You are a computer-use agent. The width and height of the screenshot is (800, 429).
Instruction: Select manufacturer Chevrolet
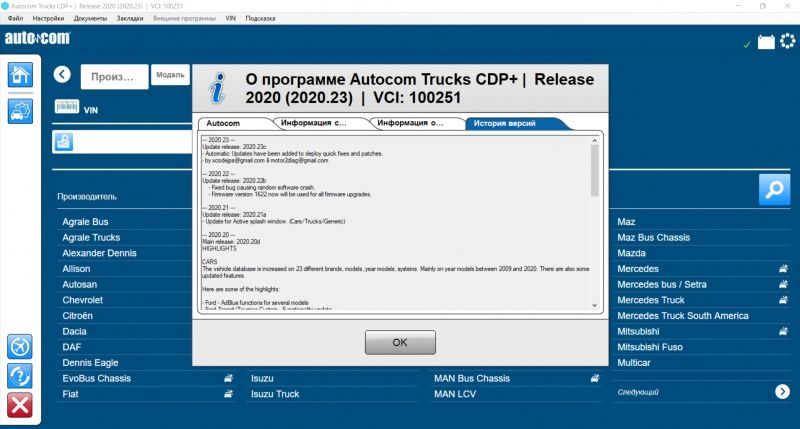[83, 300]
